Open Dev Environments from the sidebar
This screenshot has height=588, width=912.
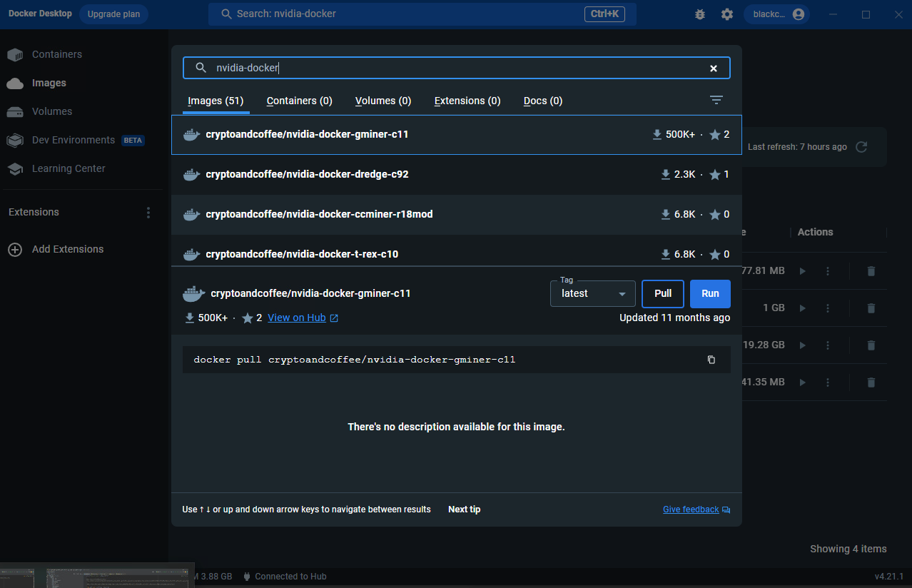point(73,140)
